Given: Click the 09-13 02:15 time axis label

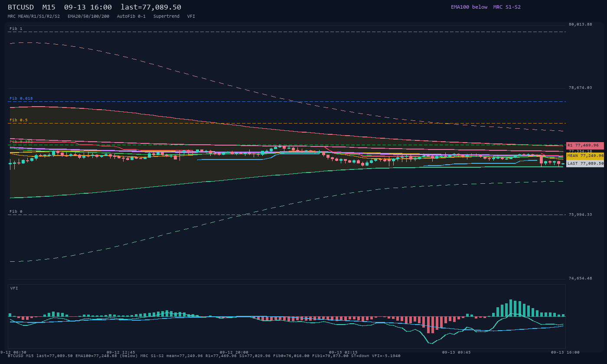Looking at the screenshot, I should [343, 352].
